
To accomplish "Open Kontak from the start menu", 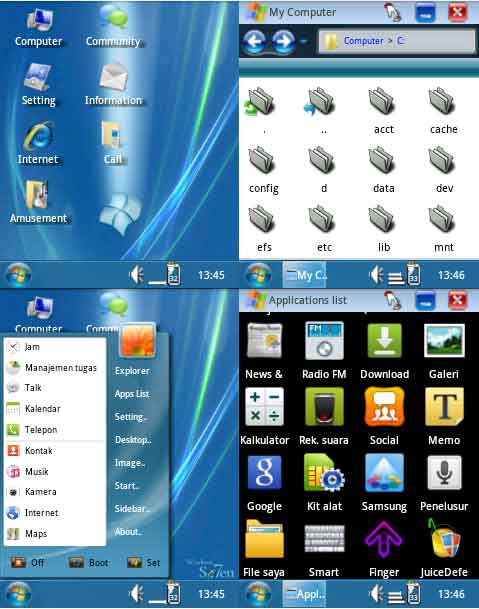I will (x=54, y=451).
